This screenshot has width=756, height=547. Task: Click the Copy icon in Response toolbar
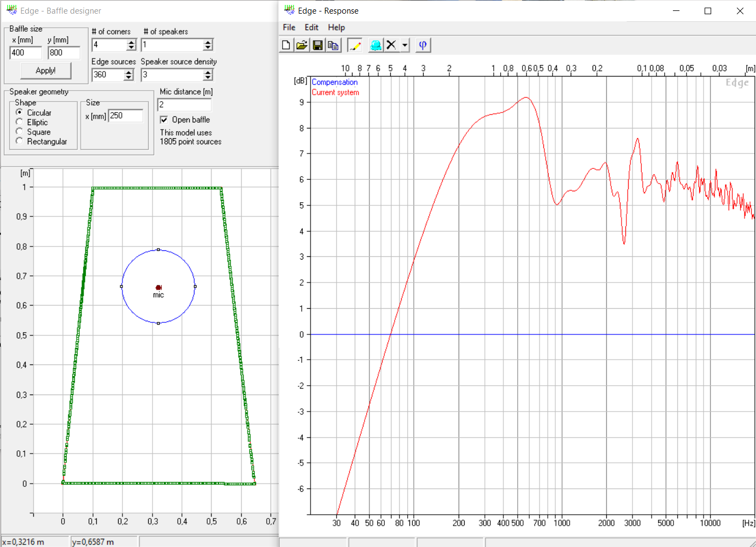333,45
